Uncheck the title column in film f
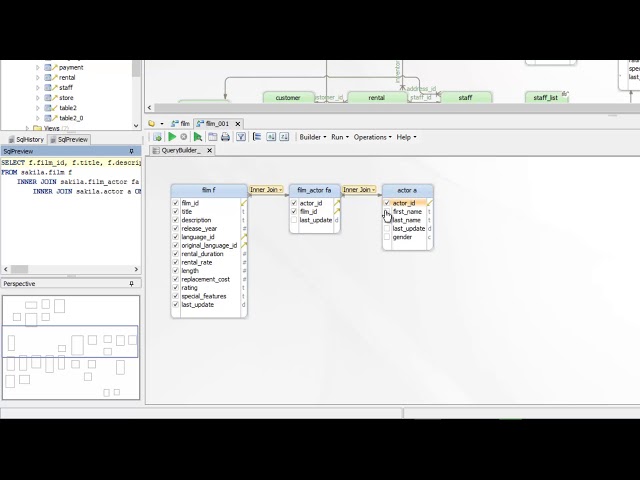 click(x=176, y=211)
